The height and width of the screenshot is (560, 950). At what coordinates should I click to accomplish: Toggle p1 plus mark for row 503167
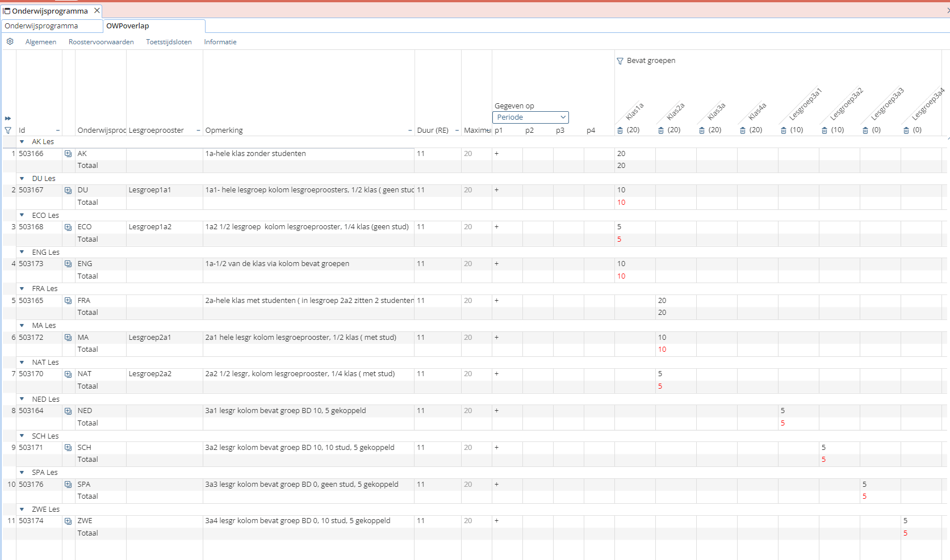pyautogui.click(x=496, y=190)
